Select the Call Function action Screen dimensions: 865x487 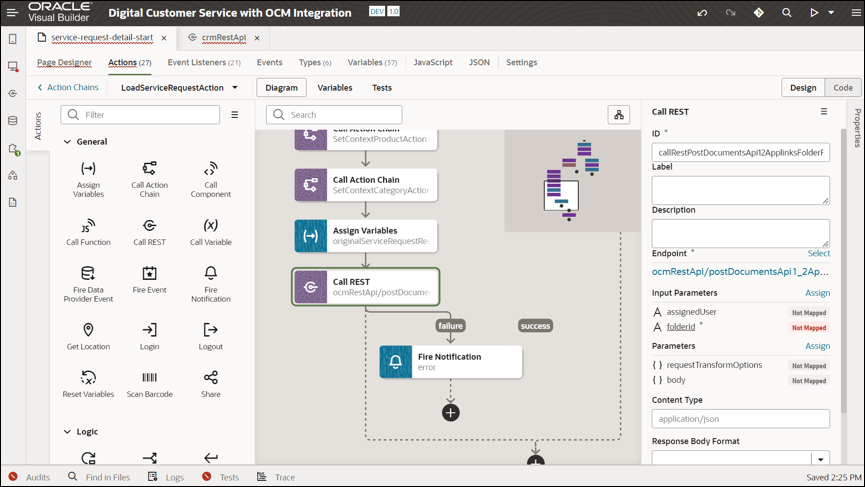(x=88, y=232)
